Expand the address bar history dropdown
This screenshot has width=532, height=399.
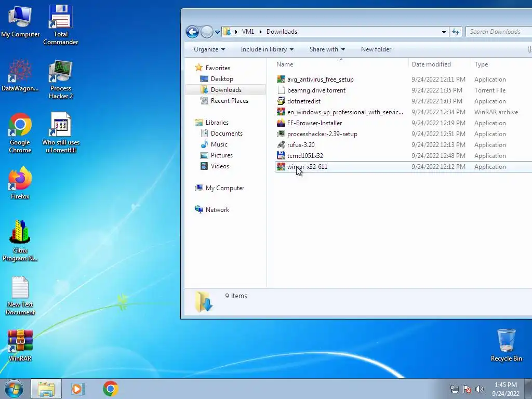444,32
